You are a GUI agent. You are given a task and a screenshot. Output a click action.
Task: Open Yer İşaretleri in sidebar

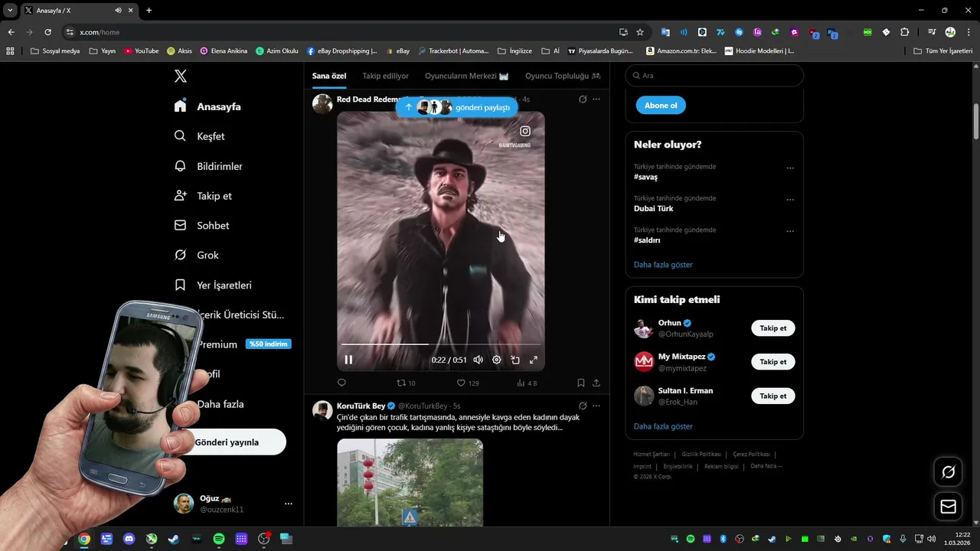click(x=213, y=285)
